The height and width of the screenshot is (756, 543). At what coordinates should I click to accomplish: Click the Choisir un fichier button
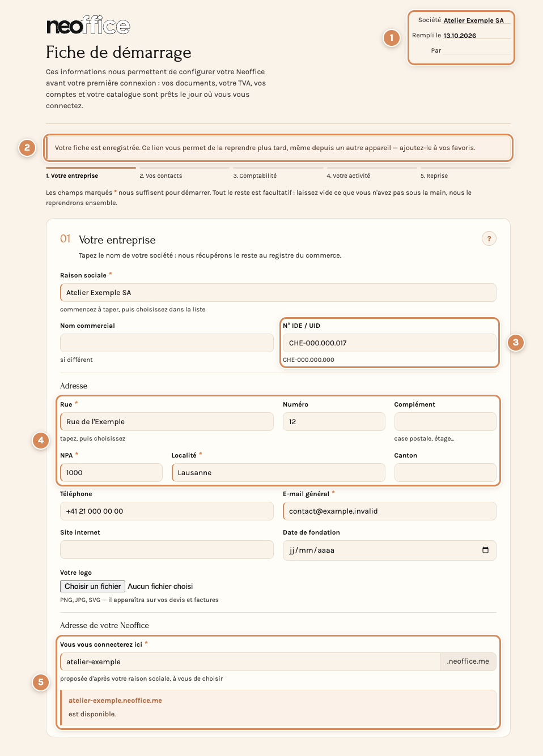coord(92,586)
